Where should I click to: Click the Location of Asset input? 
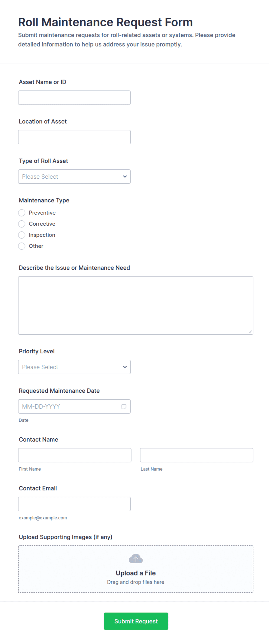click(x=74, y=137)
